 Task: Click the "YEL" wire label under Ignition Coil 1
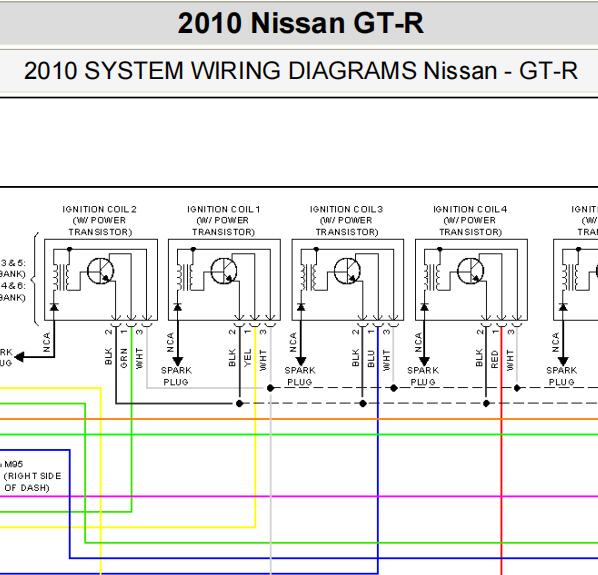coord(248,358)
